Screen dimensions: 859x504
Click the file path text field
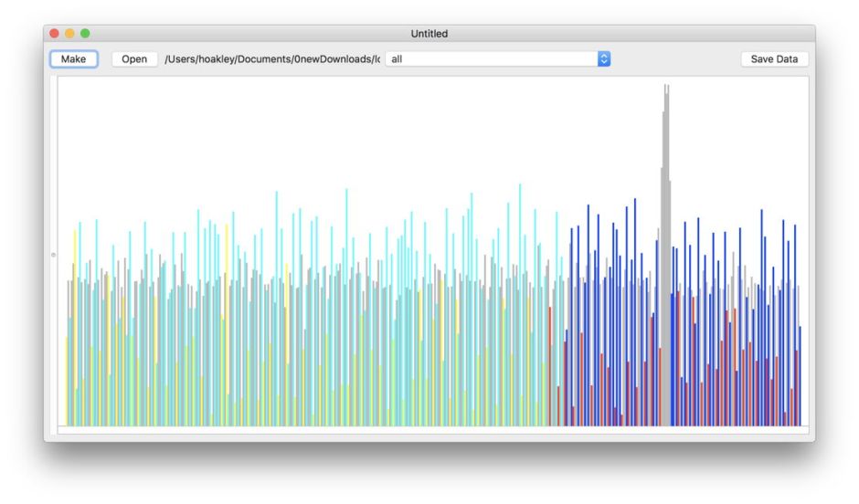(272, 59)
